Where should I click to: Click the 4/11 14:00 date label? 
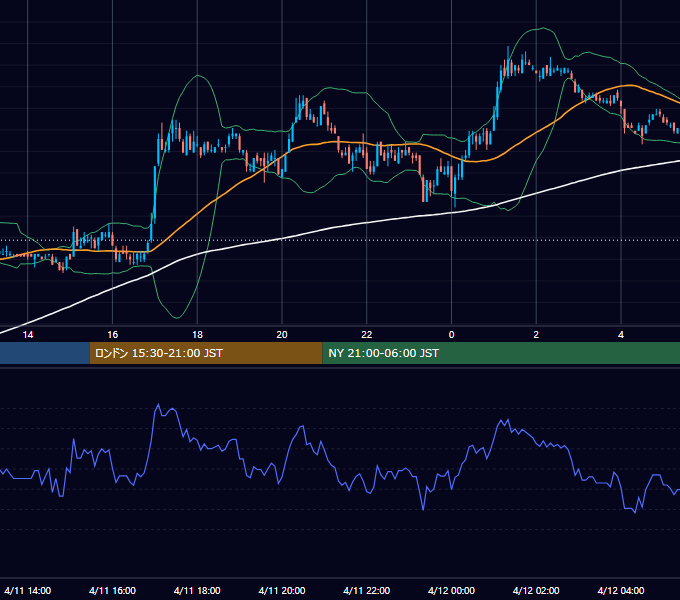(x=28, y=590)
